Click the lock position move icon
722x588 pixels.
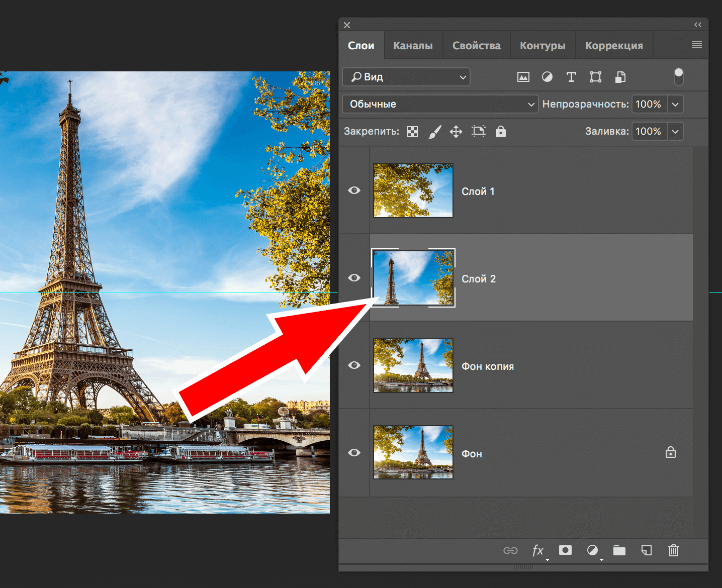tap(456, 132)
